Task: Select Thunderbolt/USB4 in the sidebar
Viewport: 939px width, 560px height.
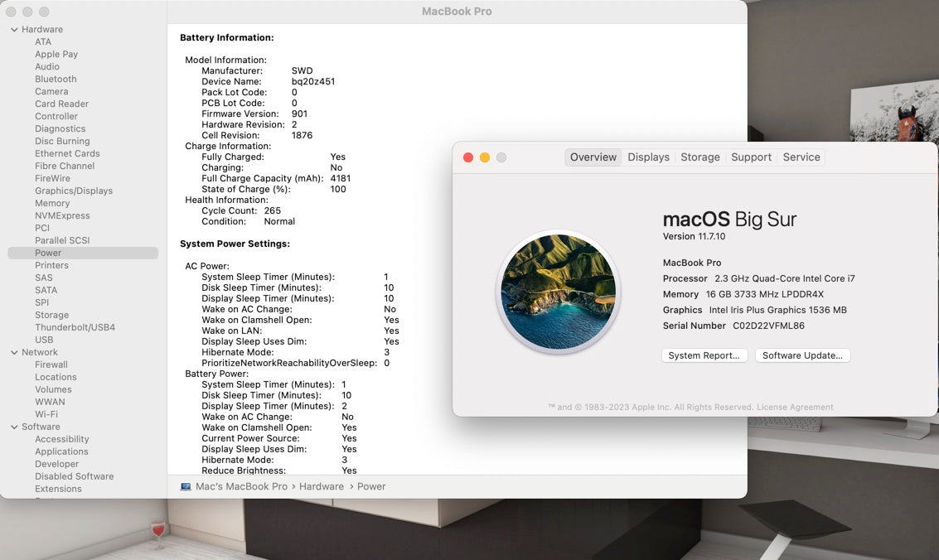Action: pos(75,328)
